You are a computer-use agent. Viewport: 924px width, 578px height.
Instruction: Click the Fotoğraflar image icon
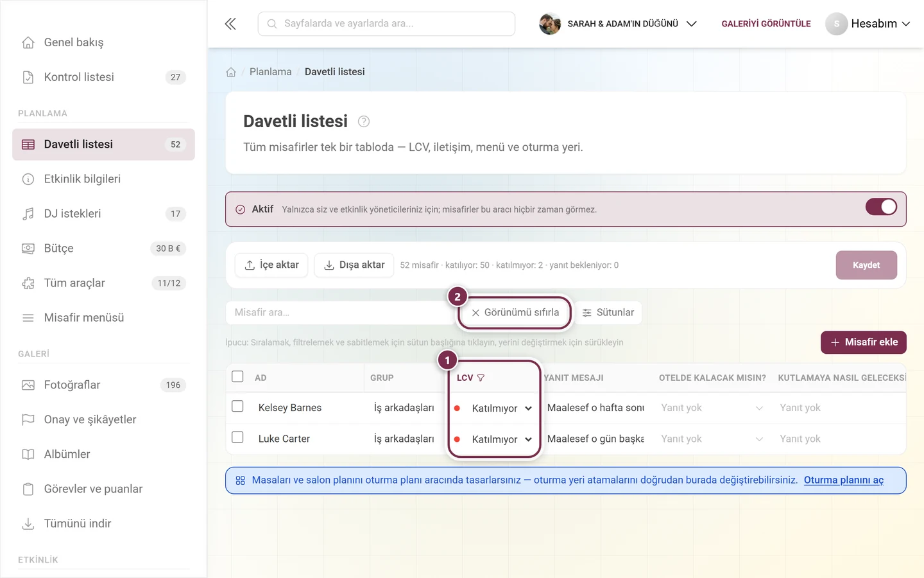(x=28, y=385)
